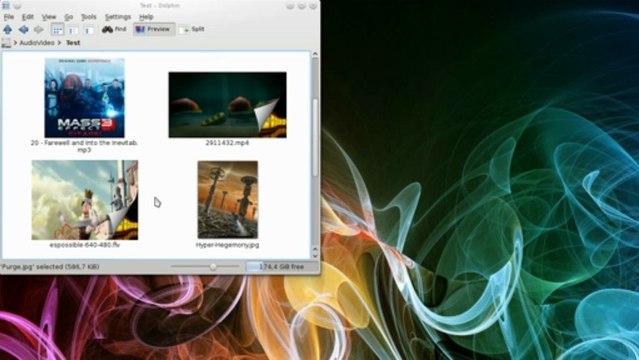Image resolution: width=639 pixels, height=360 pixels.
Task: Close the Dolphin window
Action: tap(313, 5)
